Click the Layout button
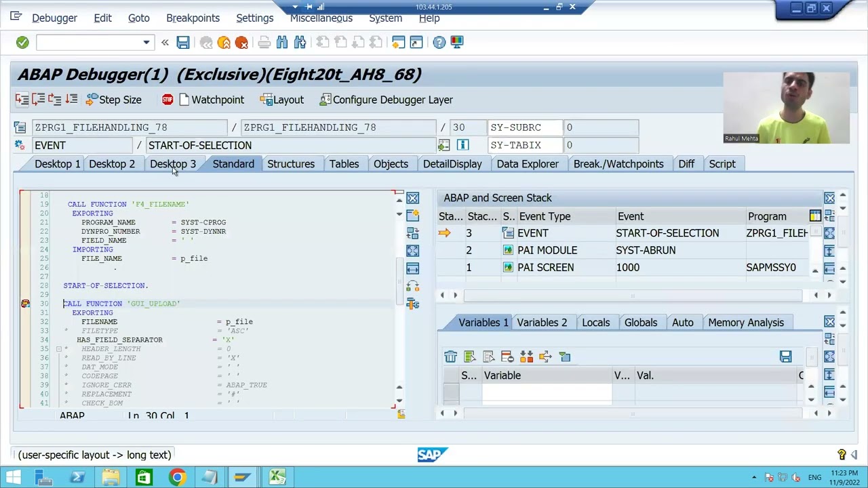This screenshot has width=868, height=488. (282, 100)
